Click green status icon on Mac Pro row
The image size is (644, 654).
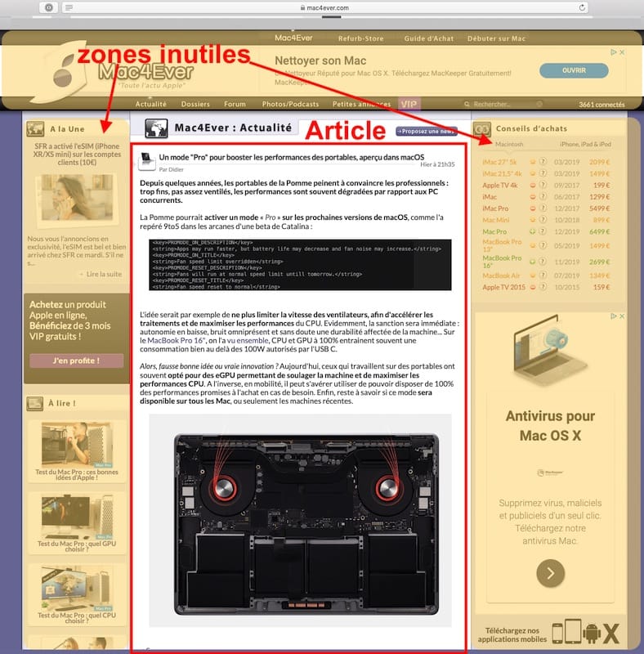point(533,231)
